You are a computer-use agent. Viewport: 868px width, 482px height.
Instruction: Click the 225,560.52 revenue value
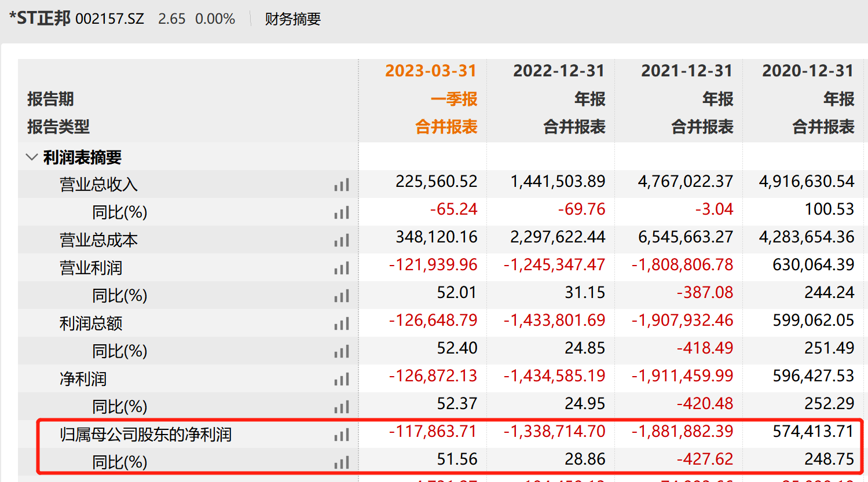point(437,182)
